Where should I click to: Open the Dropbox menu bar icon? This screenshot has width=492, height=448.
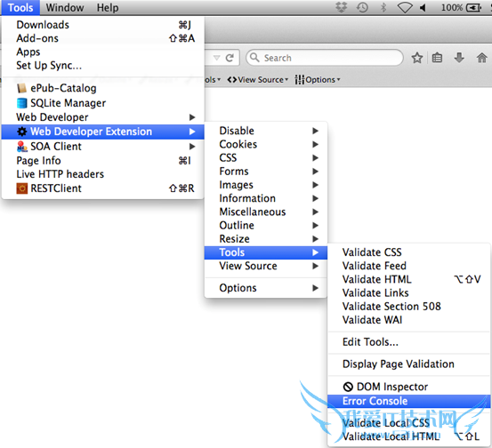(x=342, y=7)
